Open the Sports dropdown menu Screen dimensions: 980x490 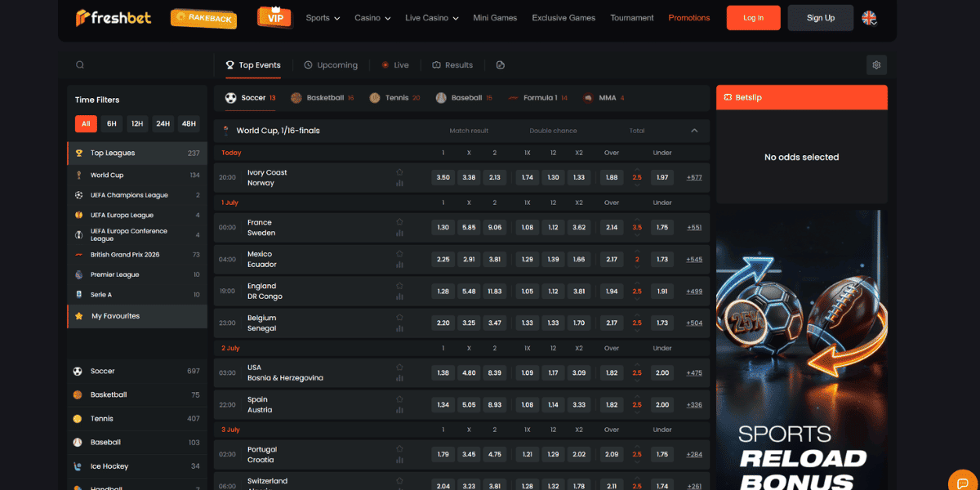323,18
